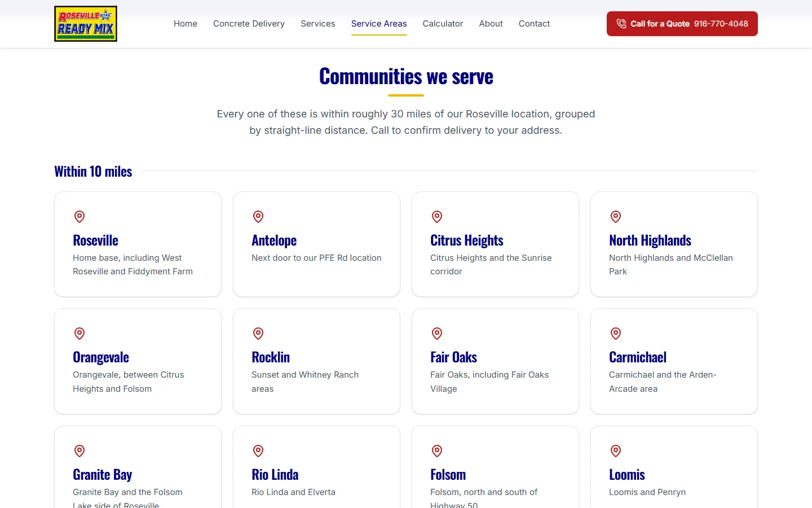Click the map pin icon above Granite Bay
This screenshot has height=508, width=812.
click(x=80, y=451)
